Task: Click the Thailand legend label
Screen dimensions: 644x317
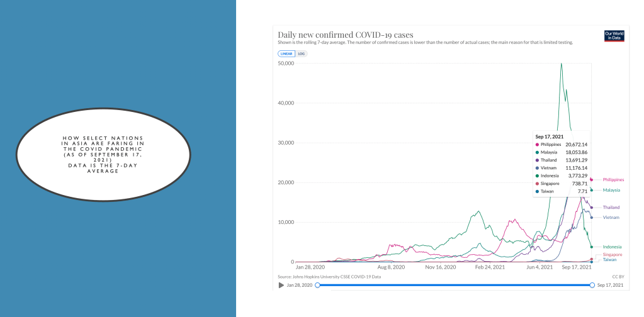Action: click(x=611, y=207)
